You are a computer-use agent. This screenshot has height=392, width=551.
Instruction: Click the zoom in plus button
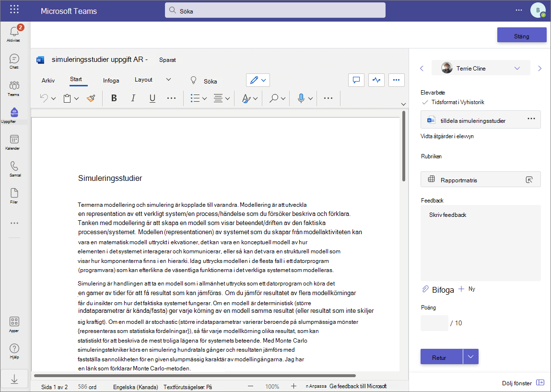tap(294, 386)
